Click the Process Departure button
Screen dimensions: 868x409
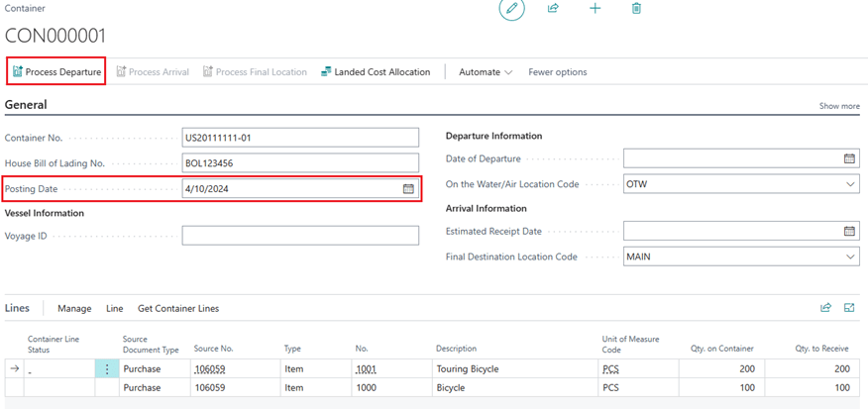pyautogui.click(x=56, y=72)
